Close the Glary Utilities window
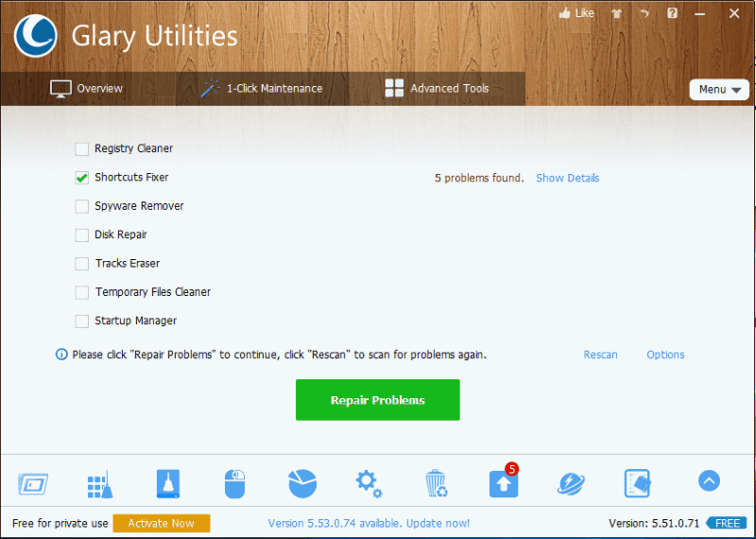Viewport: 756px width, 539px height. (734, 13)
